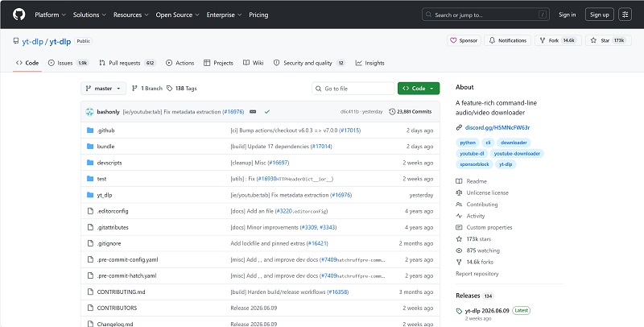Expand the Platform menu in header
The width and height of the screenshot is (644, 327).
[x=50, y=14]
